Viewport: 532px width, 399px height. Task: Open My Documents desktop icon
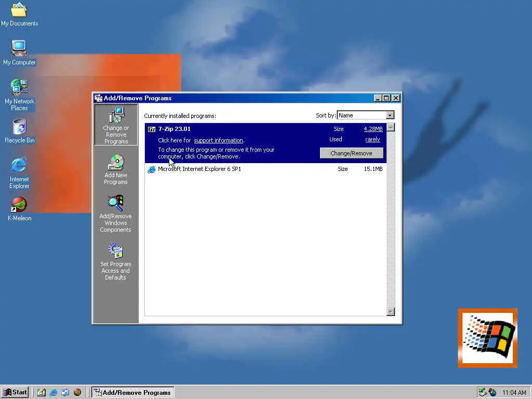(19, 14)
